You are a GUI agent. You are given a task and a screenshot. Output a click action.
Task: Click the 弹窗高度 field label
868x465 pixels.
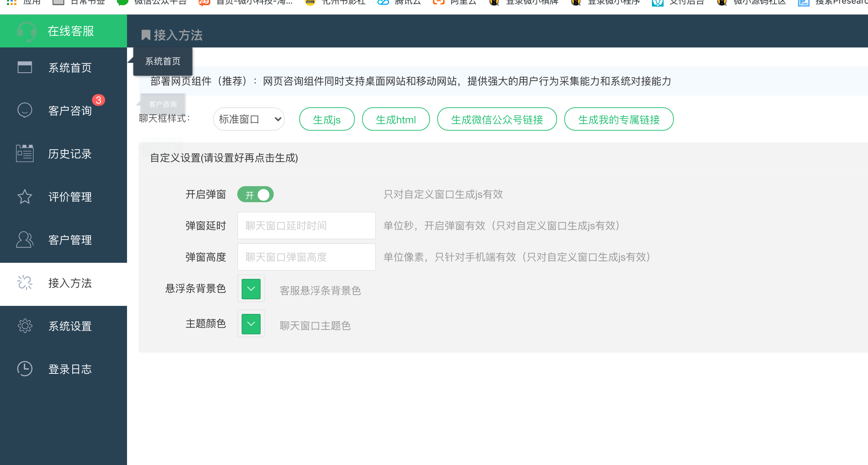click(206, 257)
